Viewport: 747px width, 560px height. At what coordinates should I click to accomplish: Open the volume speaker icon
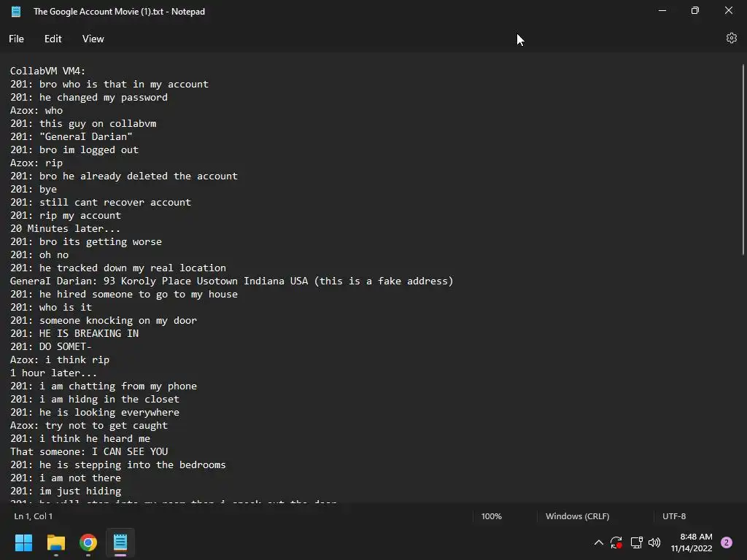(x=654, y=542)
